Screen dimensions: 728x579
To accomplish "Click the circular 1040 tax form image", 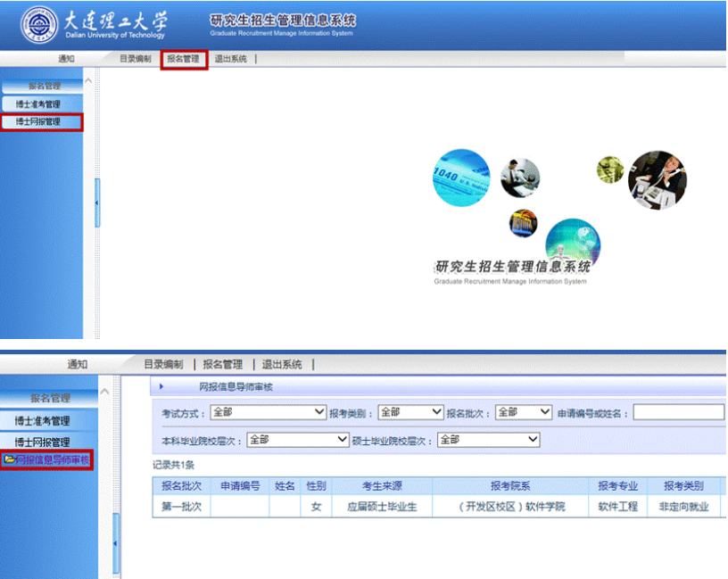I will [460, 178].
